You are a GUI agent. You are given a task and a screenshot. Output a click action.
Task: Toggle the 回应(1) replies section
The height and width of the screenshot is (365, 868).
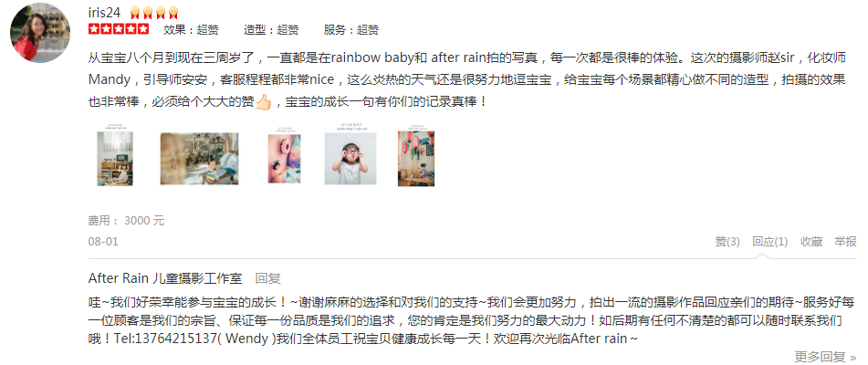pyautogui.click(x=770, y=242)
